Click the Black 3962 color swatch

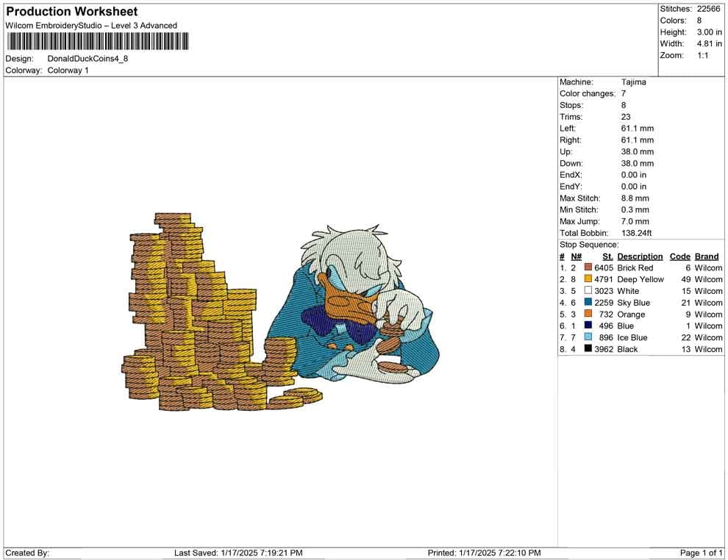tap(588, 348)
